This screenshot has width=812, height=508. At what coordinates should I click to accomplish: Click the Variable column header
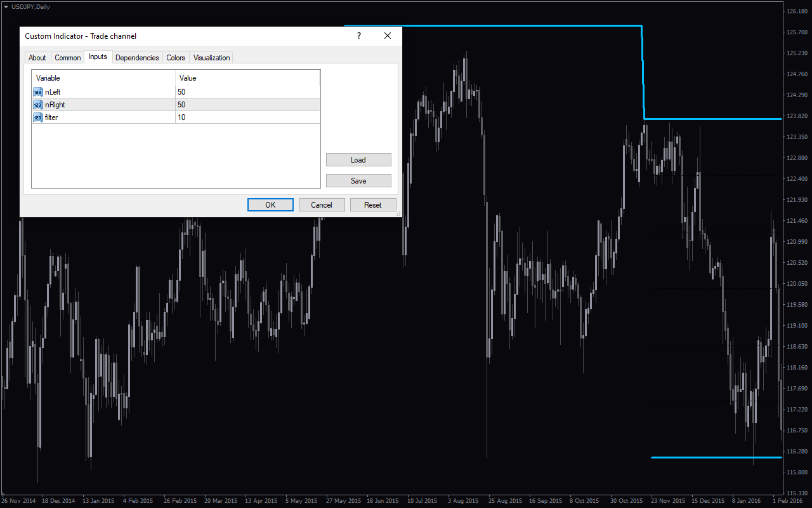click(x=103, y=78)
